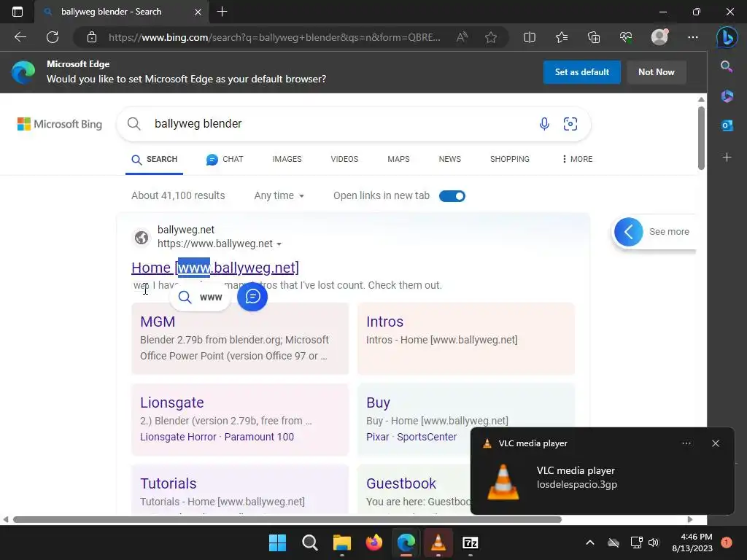The width and height of the screenshot is (747, 560).
Task: Open the Tutorials sitelink
Action: [169, 483]
